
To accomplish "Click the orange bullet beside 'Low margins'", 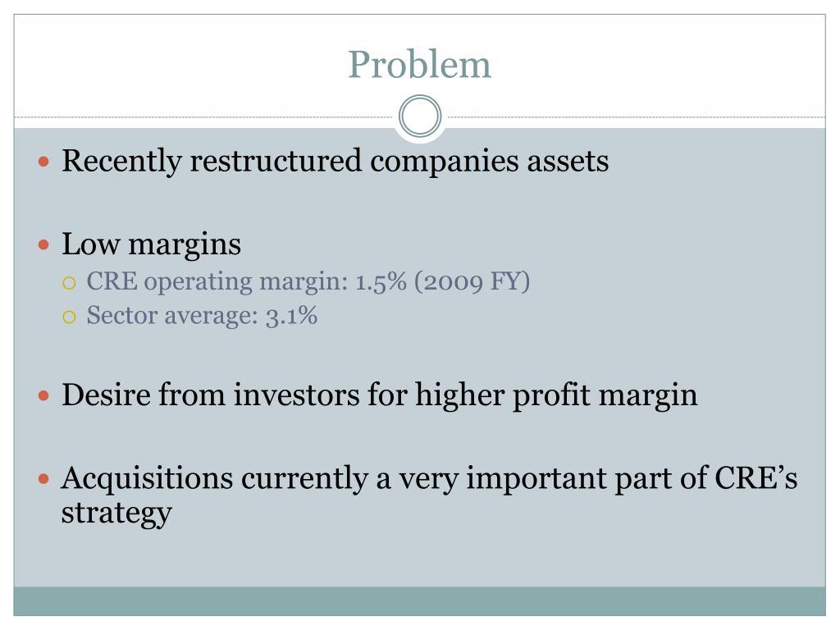I will pyautogui.click(x=45, y=245).
